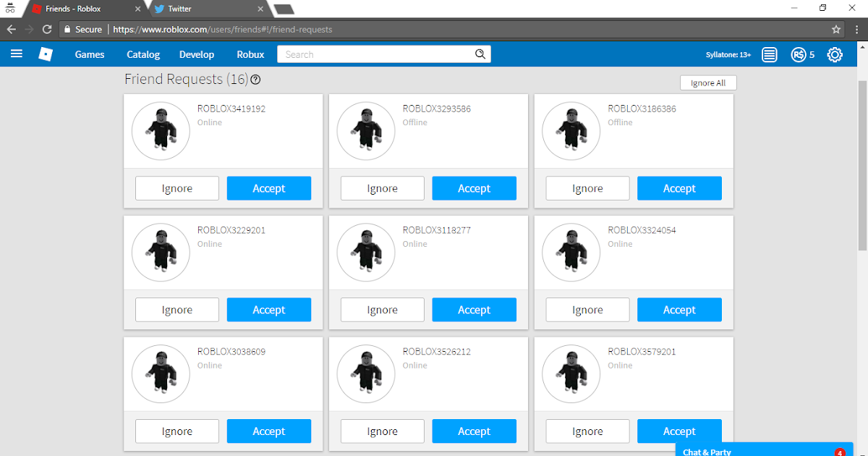
Task: Accept request from ROBLOX3229201
Action: [269, 310]
